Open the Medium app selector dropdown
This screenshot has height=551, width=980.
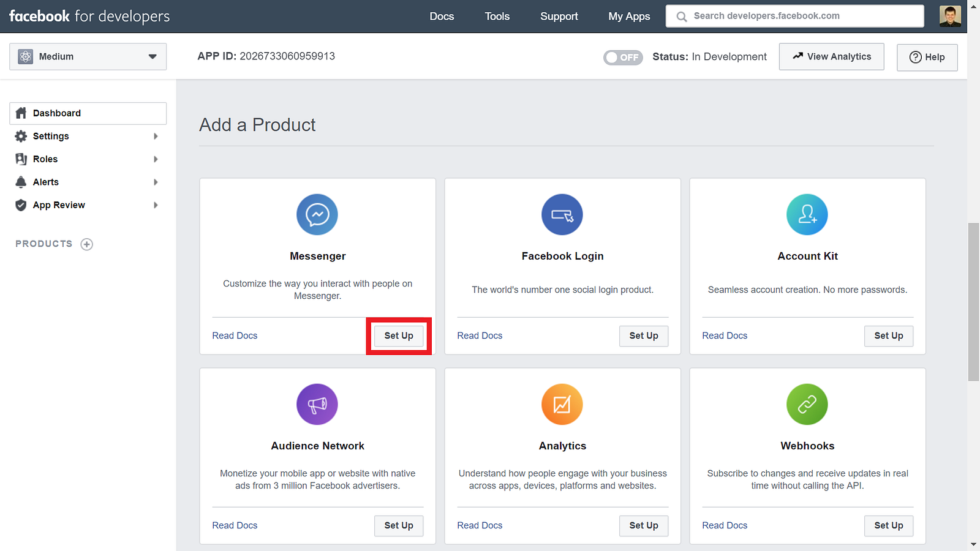tap(88, 56)
